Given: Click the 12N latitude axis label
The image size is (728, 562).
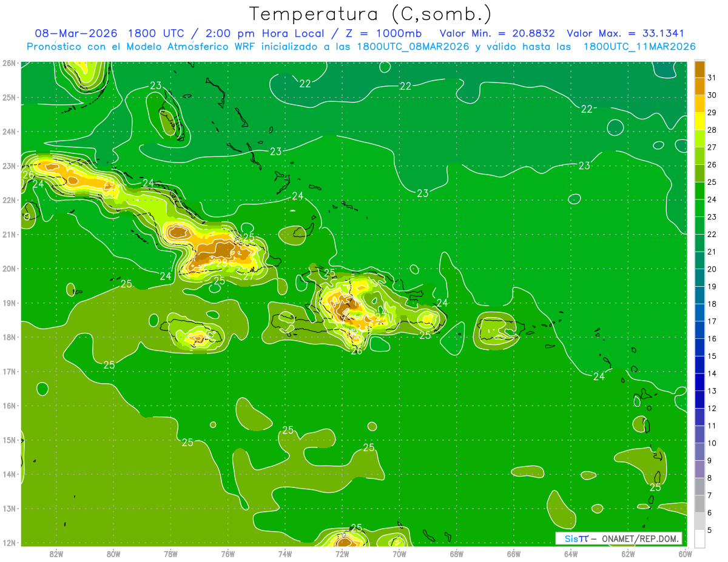Looking at the screenshot, I should 9,543.
